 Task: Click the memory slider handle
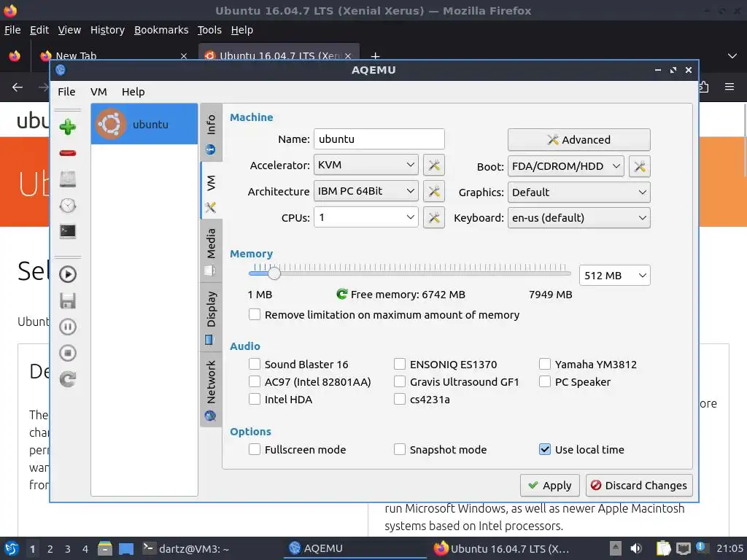tap(274, 273)
